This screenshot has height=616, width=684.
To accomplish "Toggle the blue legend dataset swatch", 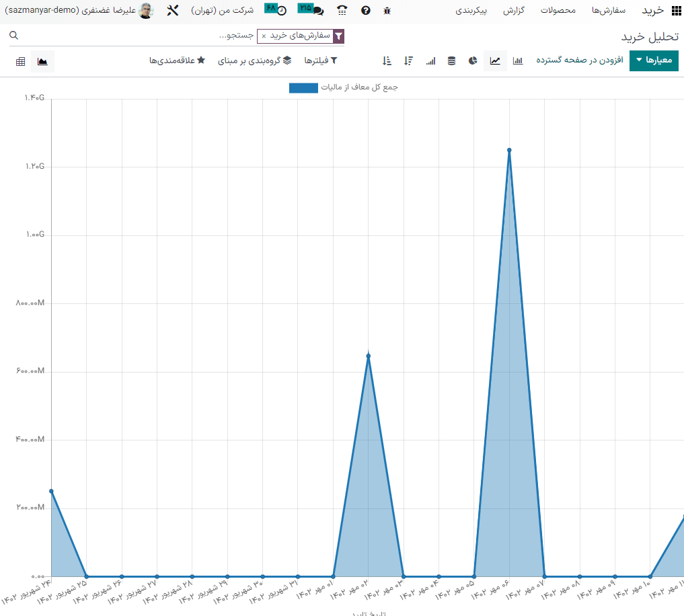I will click(x=303, y=87).
